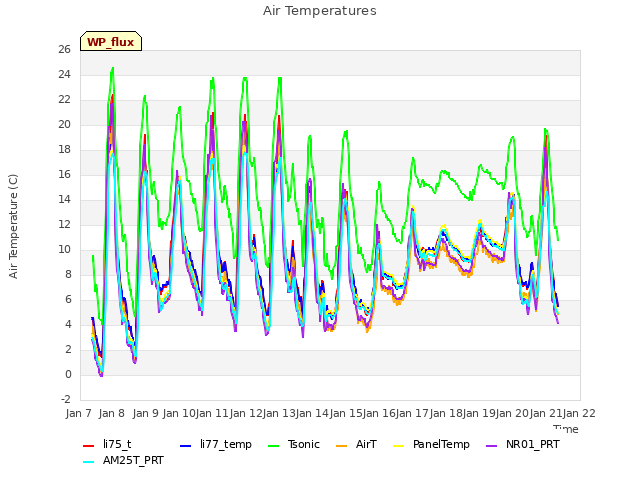
Task: Toggle the Tsonic legend entry
Action: click(293, 444)
